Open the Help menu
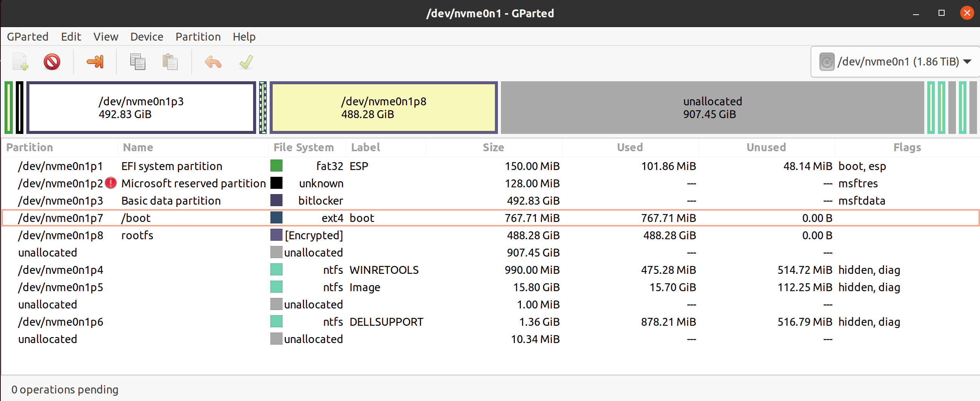Screen dimensions: 980x401 click(244, 36)
